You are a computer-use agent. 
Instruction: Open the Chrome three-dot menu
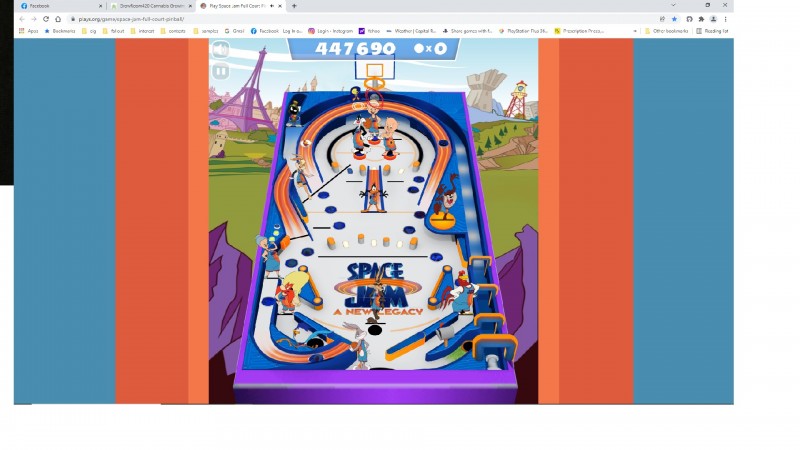pyautogui.click(x=726, y=19)
